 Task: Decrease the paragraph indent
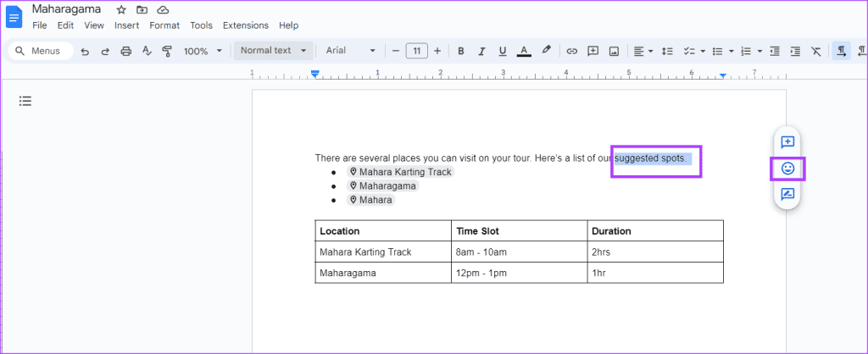775,52
